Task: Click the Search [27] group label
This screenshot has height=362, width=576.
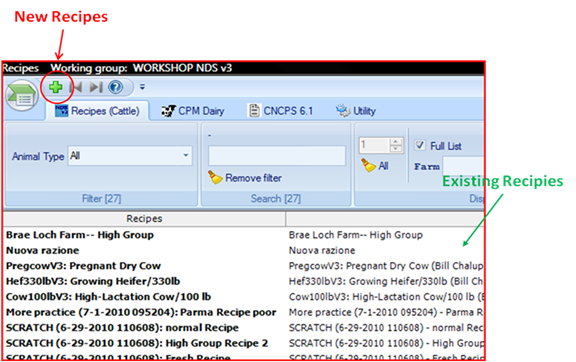Action: click(x=276, y=199)
